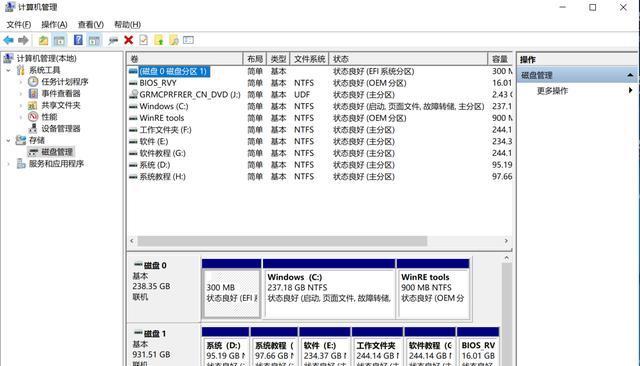Open the 操作(A) menu
The width and height of the screenshot is (640, 366).
(54, 24)
